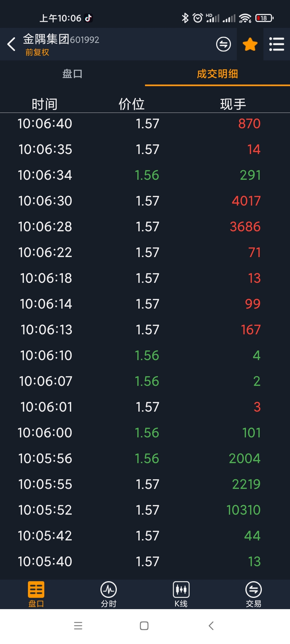This screenshot has width=290, height=644.
Task: Tap the Android home square button
Action: coord(144,626)
